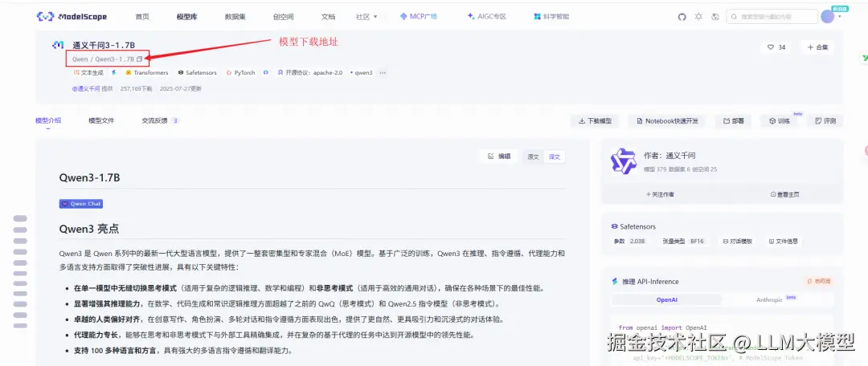Open the user avatar menu
This screenshot has width=868, height=366.
pyautogui.click(x=827, y=17)
